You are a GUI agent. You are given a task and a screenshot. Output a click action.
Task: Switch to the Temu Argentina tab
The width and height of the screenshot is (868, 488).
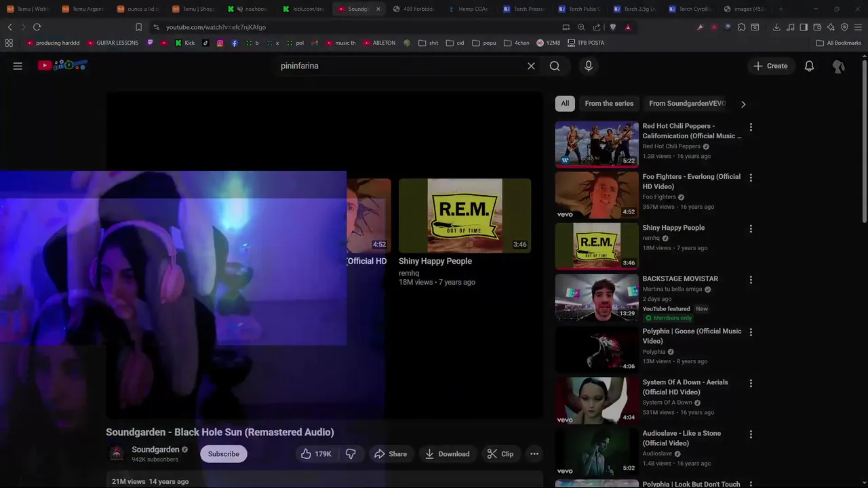pyautogui.click(x=83, y=9)
